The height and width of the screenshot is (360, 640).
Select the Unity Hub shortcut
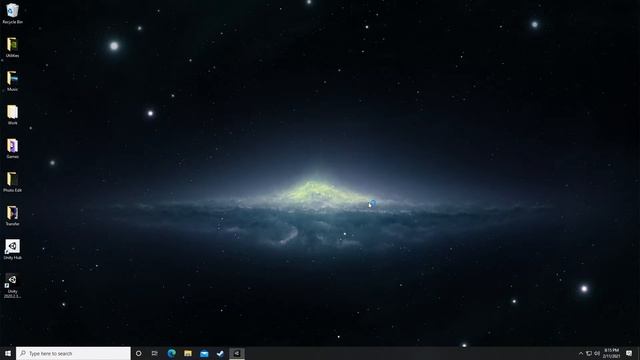pos(12,249)
